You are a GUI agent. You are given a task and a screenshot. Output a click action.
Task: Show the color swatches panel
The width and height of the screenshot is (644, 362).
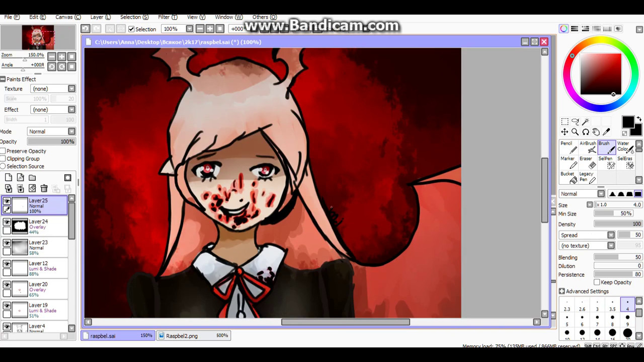[x=607, y=29]
